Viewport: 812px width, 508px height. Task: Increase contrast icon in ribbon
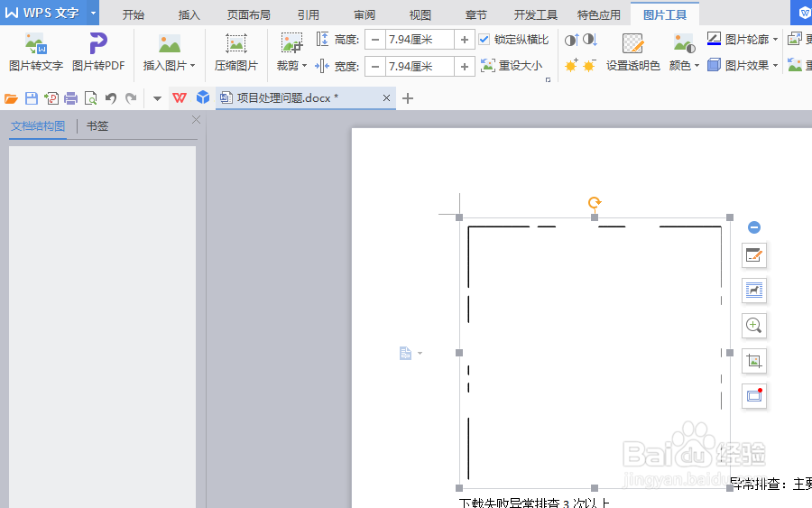[571, 40]
